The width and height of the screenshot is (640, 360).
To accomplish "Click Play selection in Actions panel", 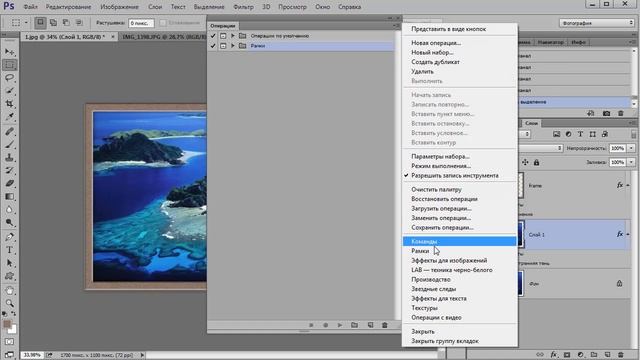I will point(340,325).
